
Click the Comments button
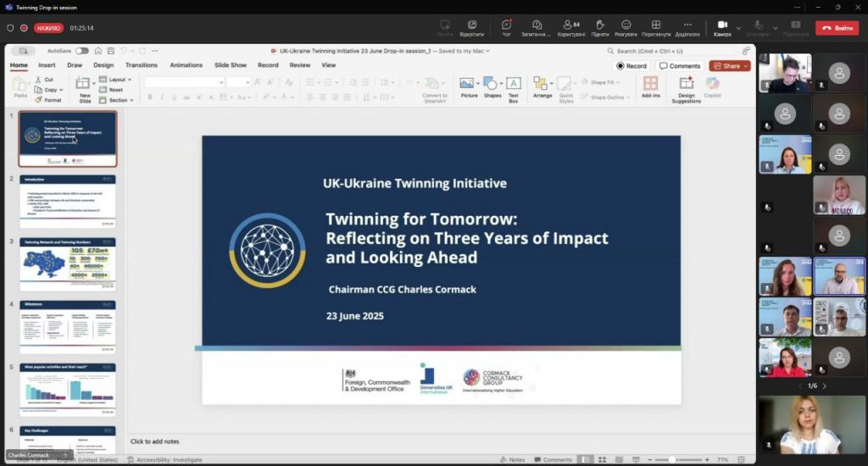[x=680, y=65]
